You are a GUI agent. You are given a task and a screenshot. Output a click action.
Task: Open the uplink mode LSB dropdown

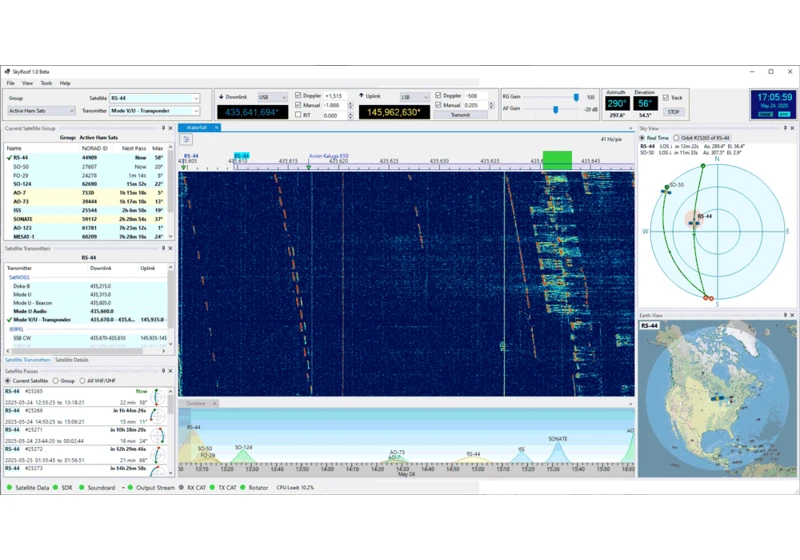click(x=414, y=97)
